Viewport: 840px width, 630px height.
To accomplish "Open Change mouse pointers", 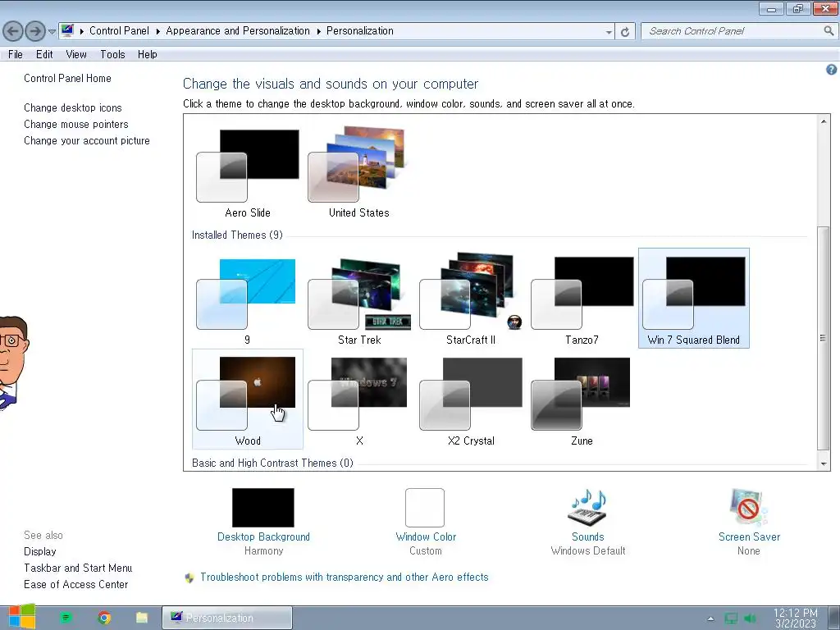I will 76,125.
